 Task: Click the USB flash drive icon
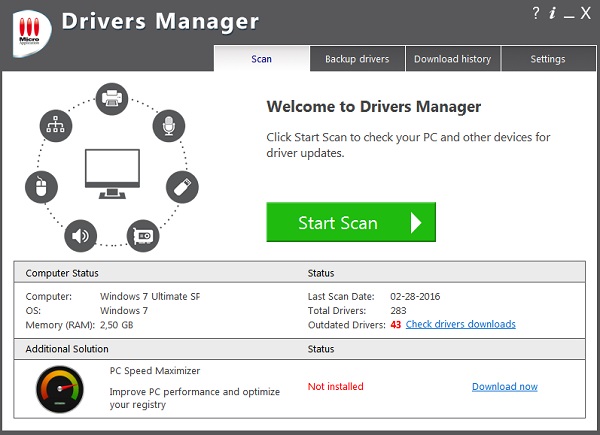[182, 187]
